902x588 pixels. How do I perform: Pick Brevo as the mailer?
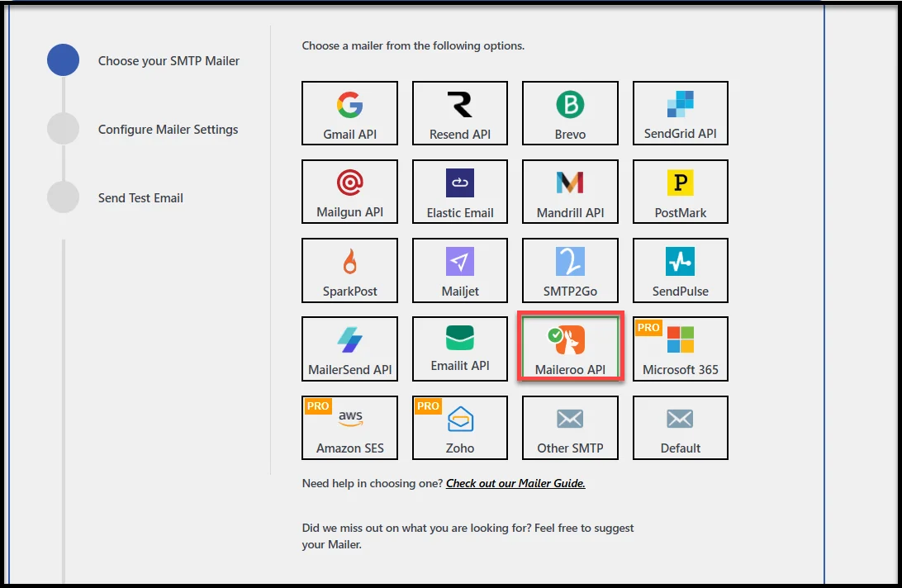click(x=570, y=112)
